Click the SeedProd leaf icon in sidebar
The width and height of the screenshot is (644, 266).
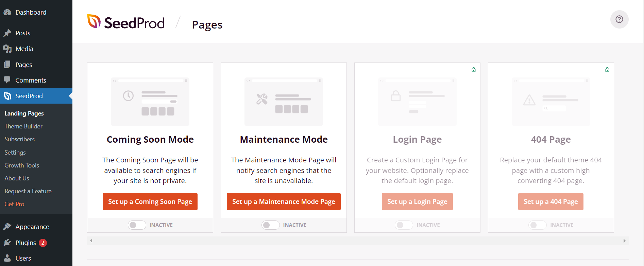tap(7, 96)
